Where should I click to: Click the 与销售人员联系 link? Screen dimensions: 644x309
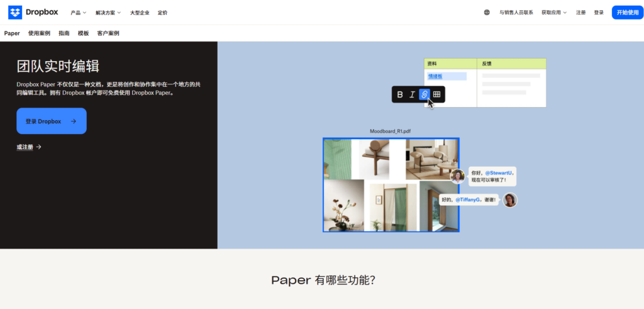point(516,13)
